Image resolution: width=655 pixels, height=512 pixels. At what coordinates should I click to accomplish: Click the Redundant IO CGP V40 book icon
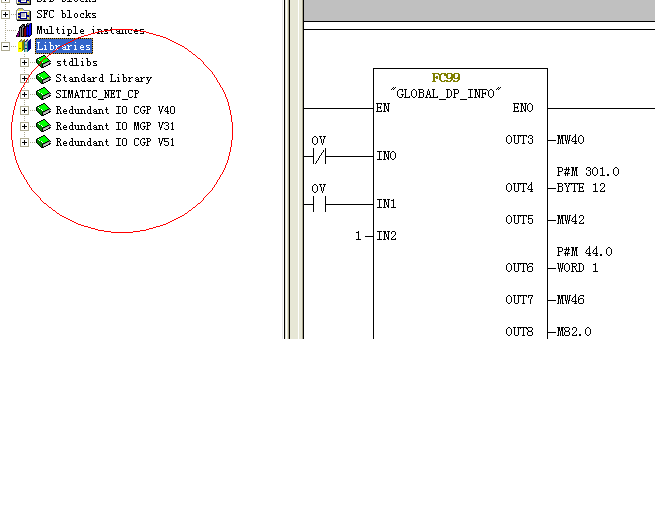(43, 110)
